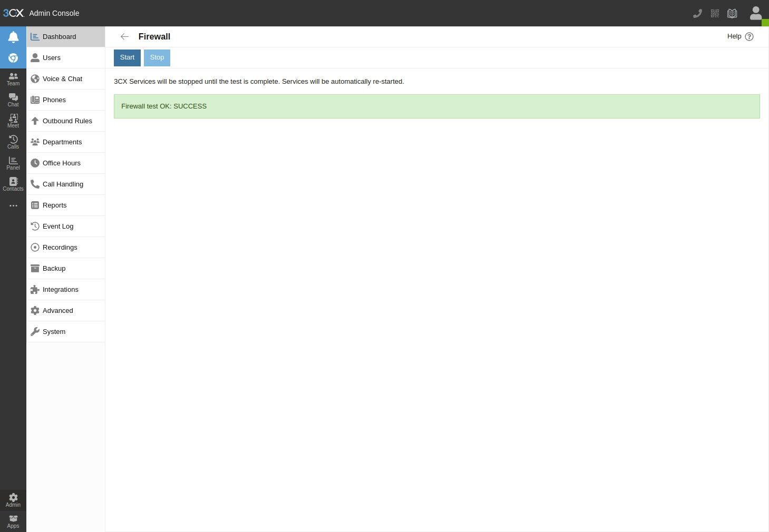Click the Help question mark icon
769x532 pixels.
tap(749, 36)
